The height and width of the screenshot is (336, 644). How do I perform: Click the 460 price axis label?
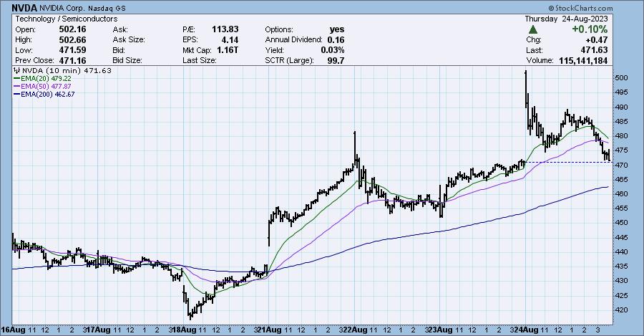(621, 193)
